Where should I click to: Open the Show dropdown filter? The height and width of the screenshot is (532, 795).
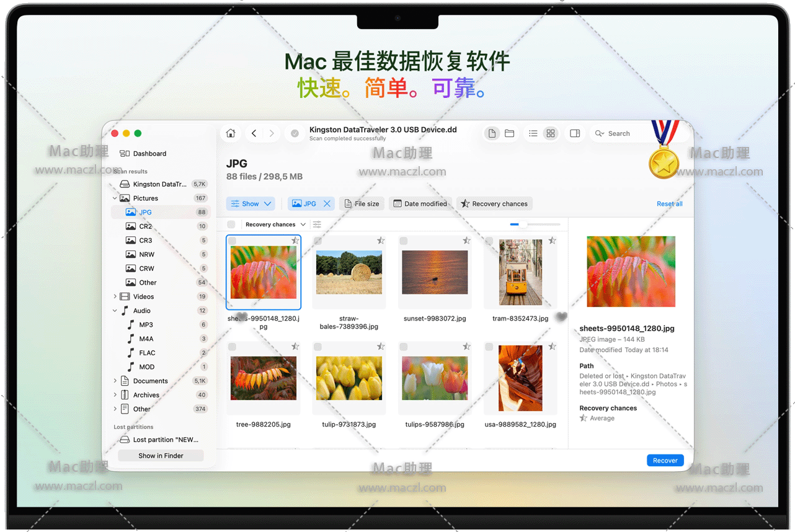(251, 203)
